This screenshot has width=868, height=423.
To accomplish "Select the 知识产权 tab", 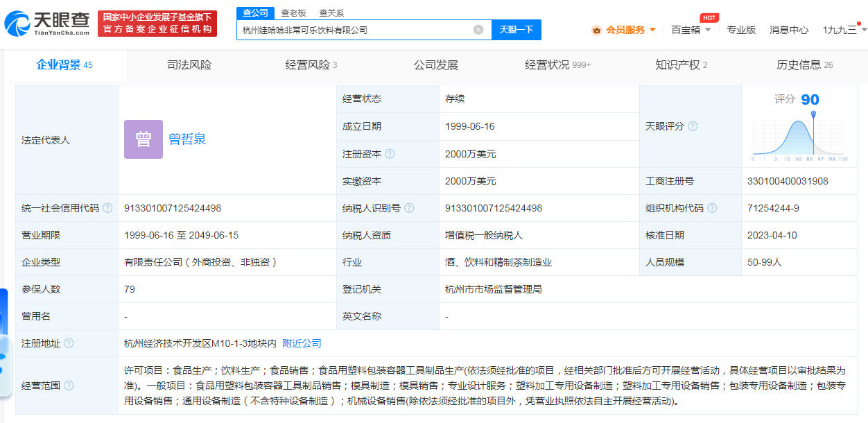I will [x=682, y=65].
